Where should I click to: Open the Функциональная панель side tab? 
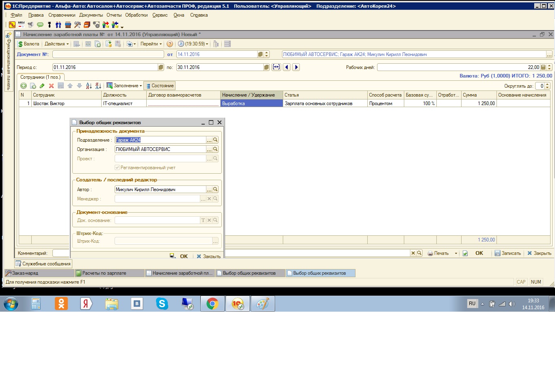click(8, 61)
